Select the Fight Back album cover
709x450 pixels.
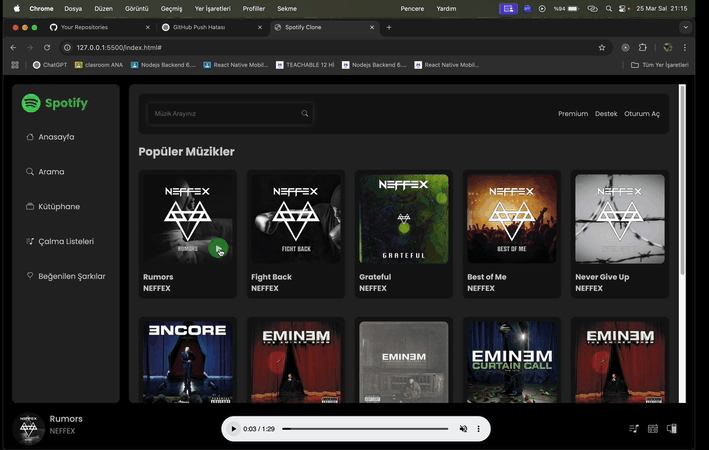click(x=296, y=219)
